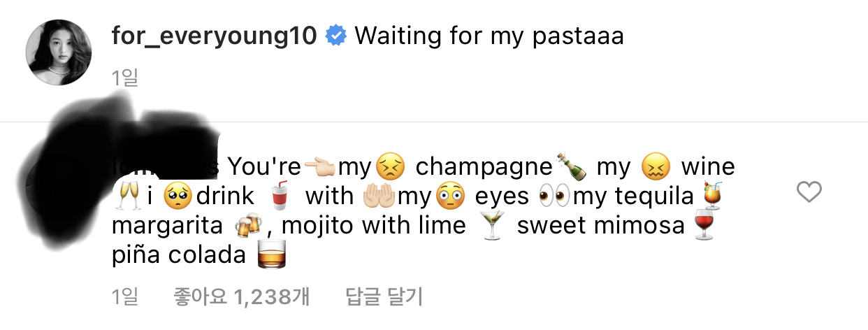Click the 답글 달기 reply button
This screenshot has width=868, height=330.
tap(384, 297)
